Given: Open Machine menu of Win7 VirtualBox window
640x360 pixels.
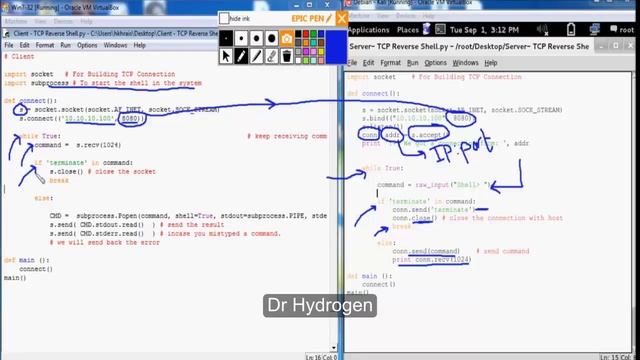Looking at the screenshot, I should (16, 21).
